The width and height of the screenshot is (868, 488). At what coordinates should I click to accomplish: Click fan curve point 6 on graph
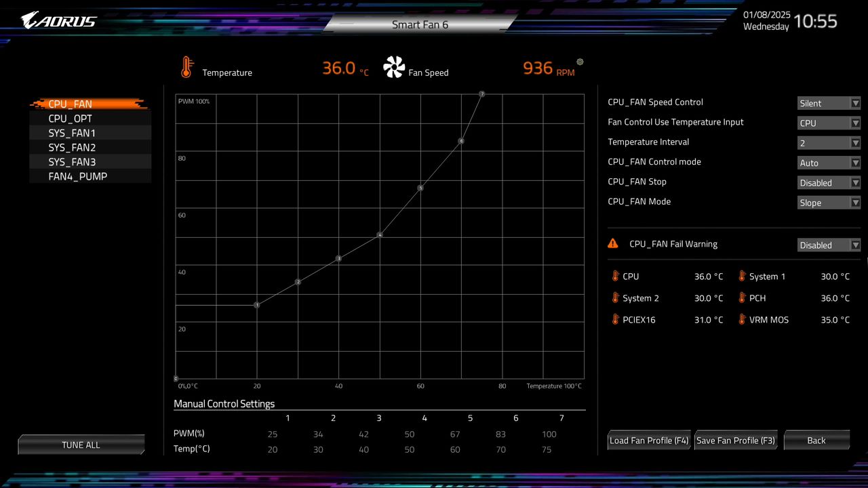coord(461,141)
